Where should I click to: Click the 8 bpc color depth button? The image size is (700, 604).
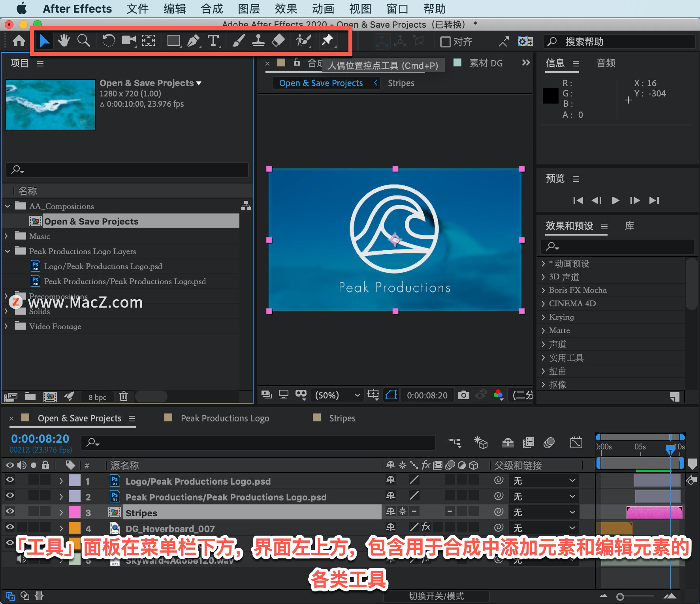tap(97, 397)
